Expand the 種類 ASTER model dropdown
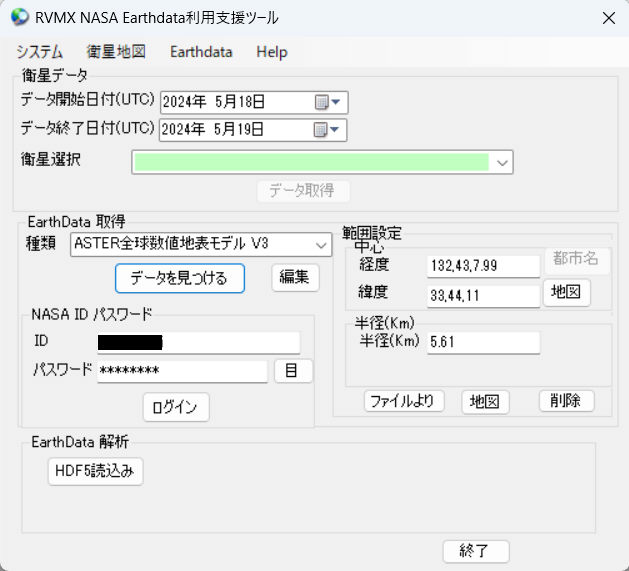 pos(321,244)
